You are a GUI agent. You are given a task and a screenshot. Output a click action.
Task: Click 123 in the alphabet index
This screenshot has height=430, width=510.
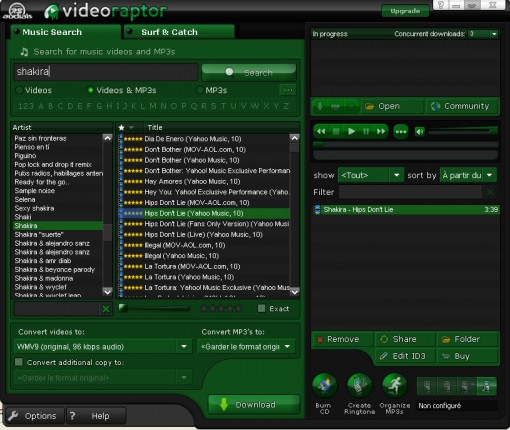click(x=26, y=106)
